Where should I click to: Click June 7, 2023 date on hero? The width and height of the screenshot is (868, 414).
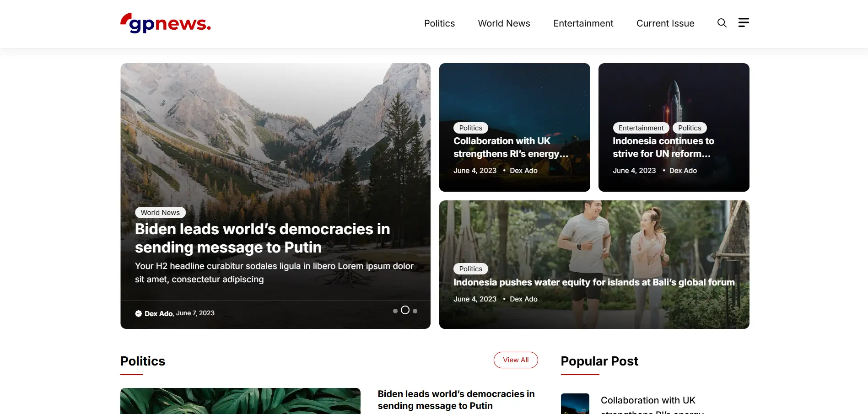pyautogui.click(x=195, y=313)
